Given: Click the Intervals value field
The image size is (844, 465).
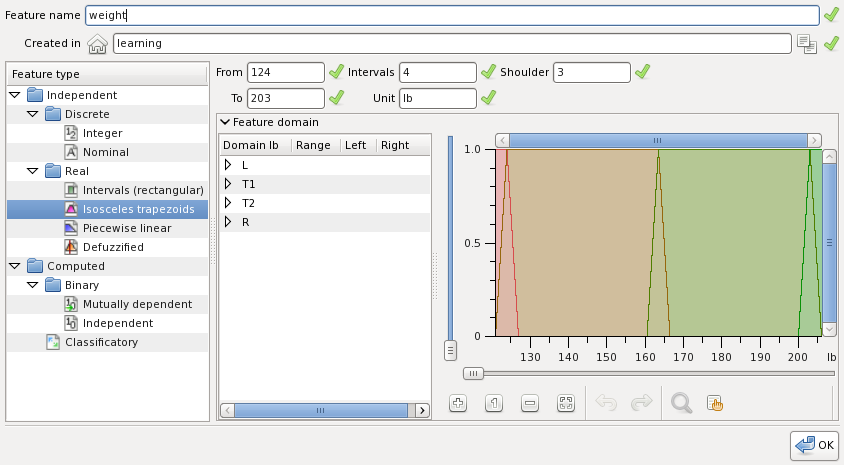Looking at the screenshot, I should [x=438, y=72].
